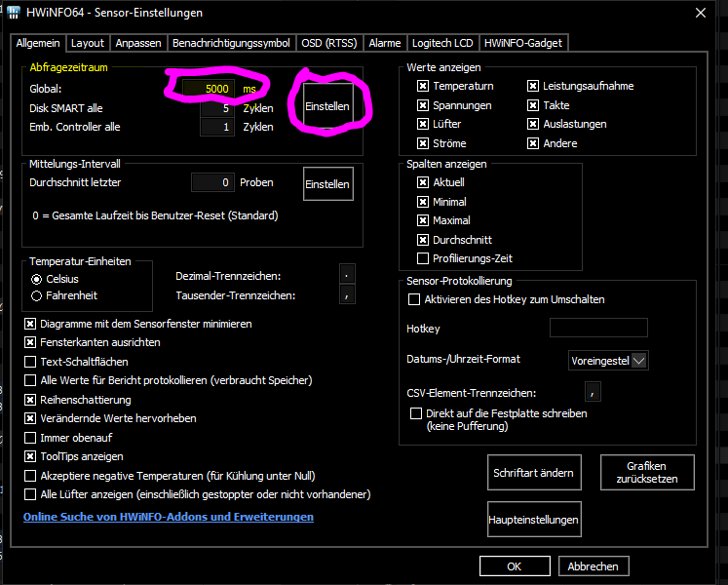Select the HWiNFO-Gadget tab
Screen dimensions: 728x585
point(523,43)
